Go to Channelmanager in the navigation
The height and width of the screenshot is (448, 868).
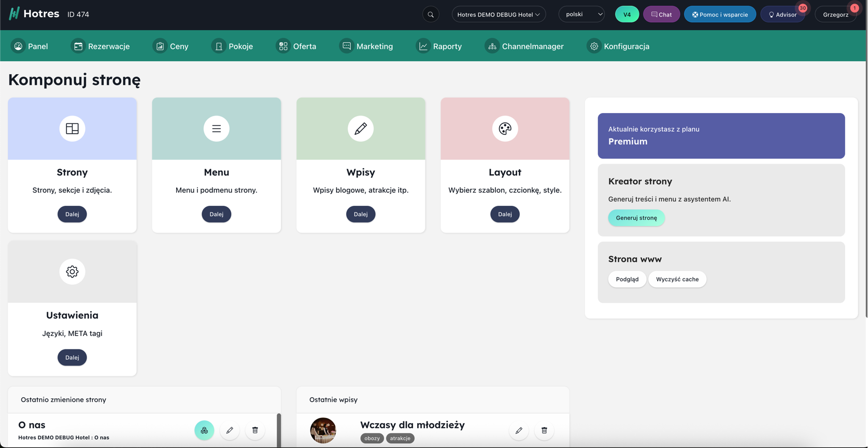[x=524, y=46]
